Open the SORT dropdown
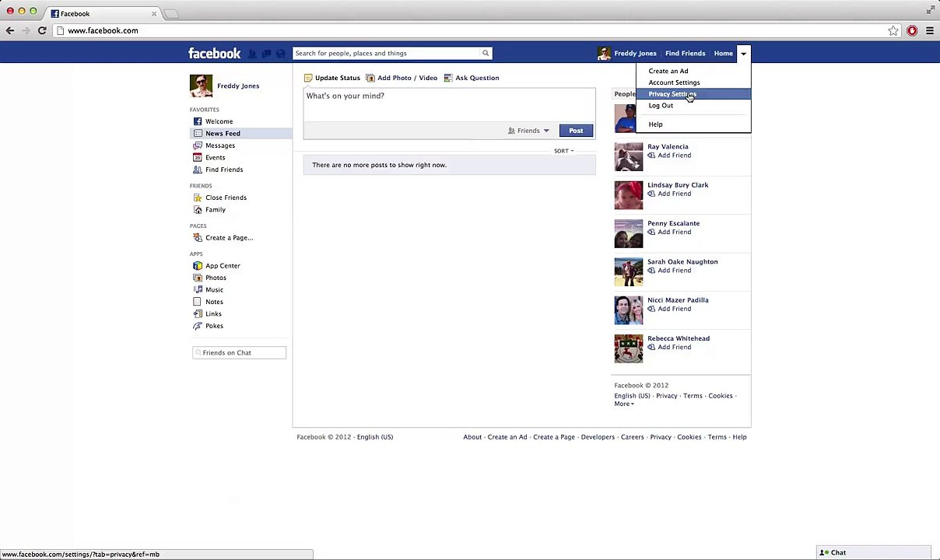Viewport: 940px width, 560px height. (563, 151)
